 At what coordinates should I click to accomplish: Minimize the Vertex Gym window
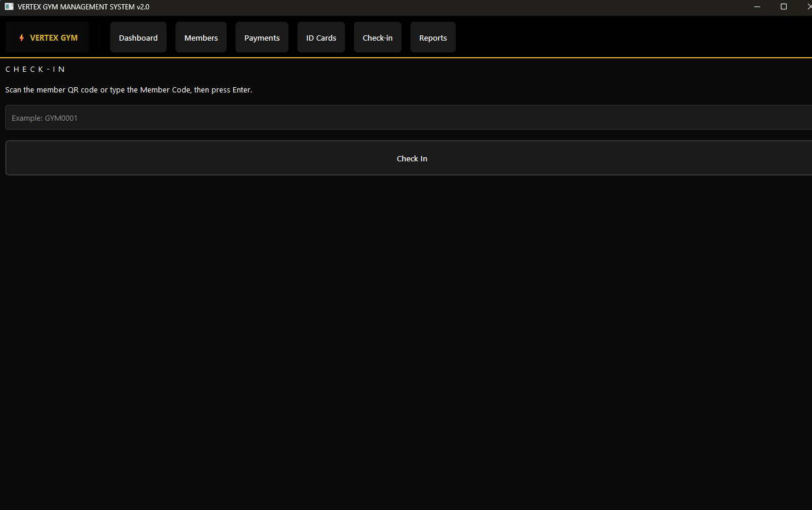[x=757, y=6]
